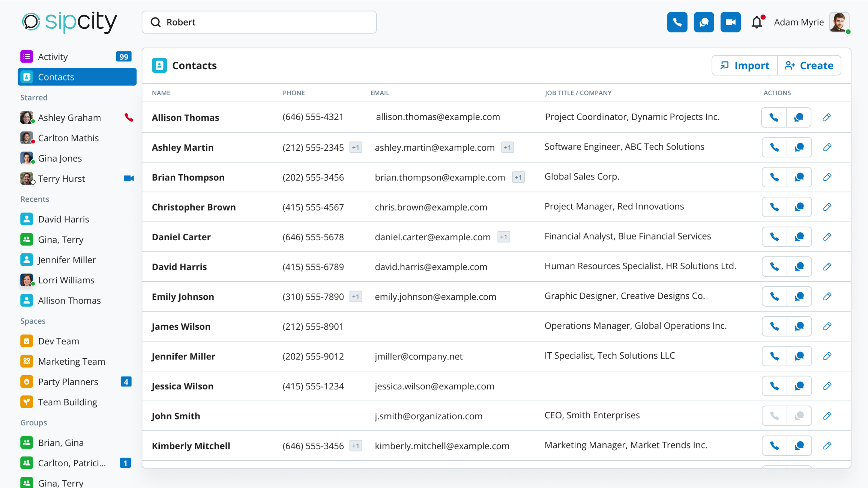868x488 pixels.
Task: Open the notifications bell
Action: point(757,22)
